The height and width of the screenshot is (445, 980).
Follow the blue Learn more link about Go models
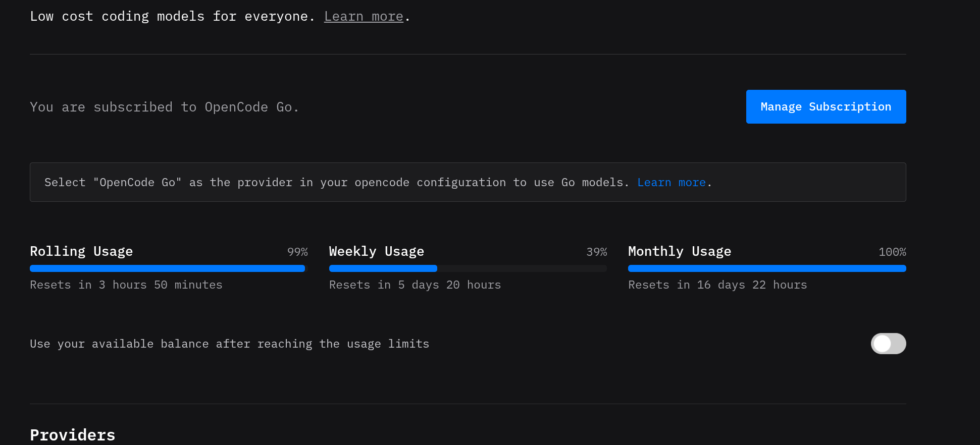pyautogui.click(x=672, y=182)
